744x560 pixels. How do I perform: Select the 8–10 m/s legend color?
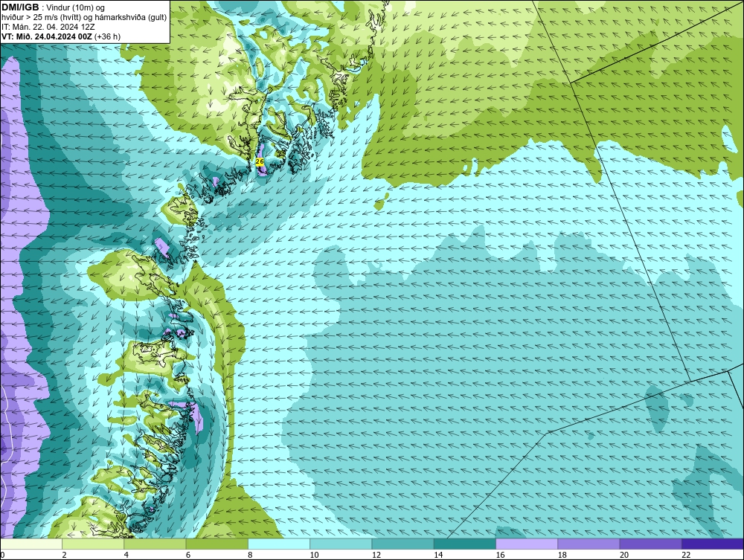tap(279, 544)
